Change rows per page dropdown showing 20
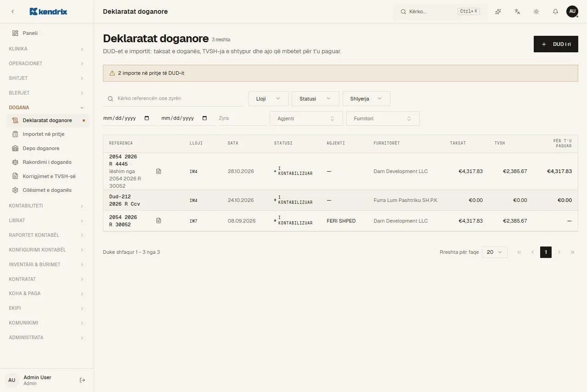Screen dimensions: 587x392 495,252
